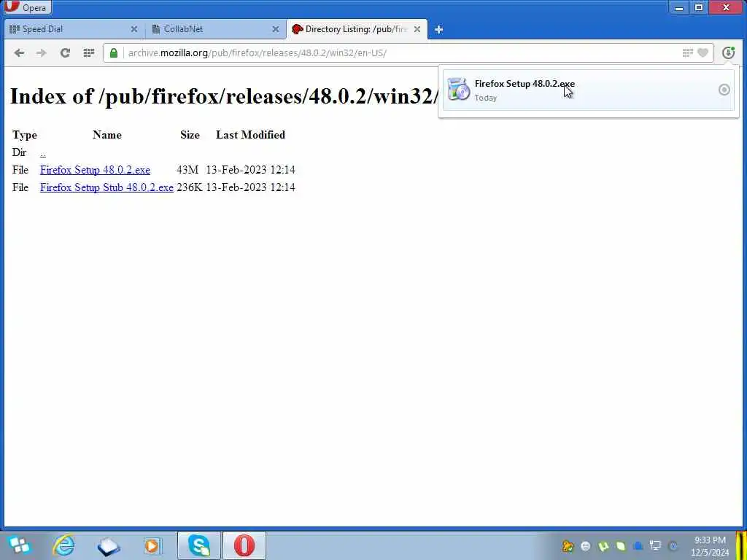
Task: Click the green padlock security badge
Action: [114, 52]
